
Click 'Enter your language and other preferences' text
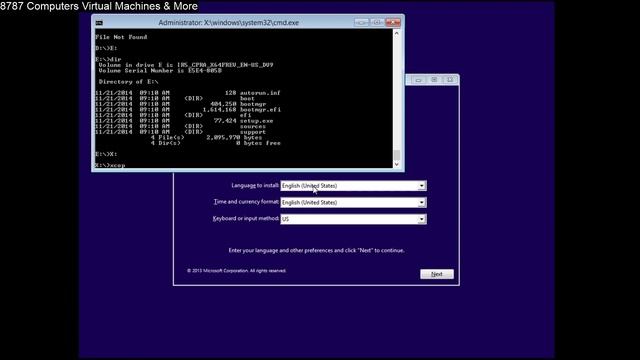(316, 250)
